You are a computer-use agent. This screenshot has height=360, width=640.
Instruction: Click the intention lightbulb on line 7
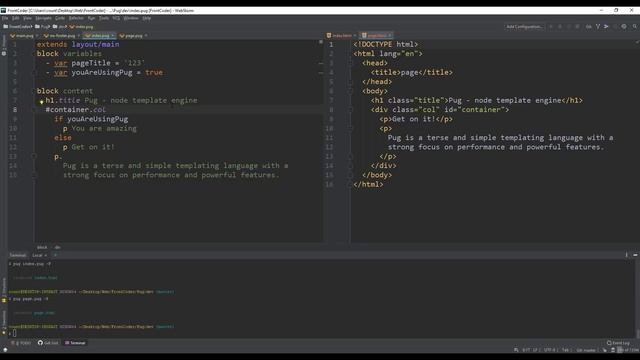(41, 102)
